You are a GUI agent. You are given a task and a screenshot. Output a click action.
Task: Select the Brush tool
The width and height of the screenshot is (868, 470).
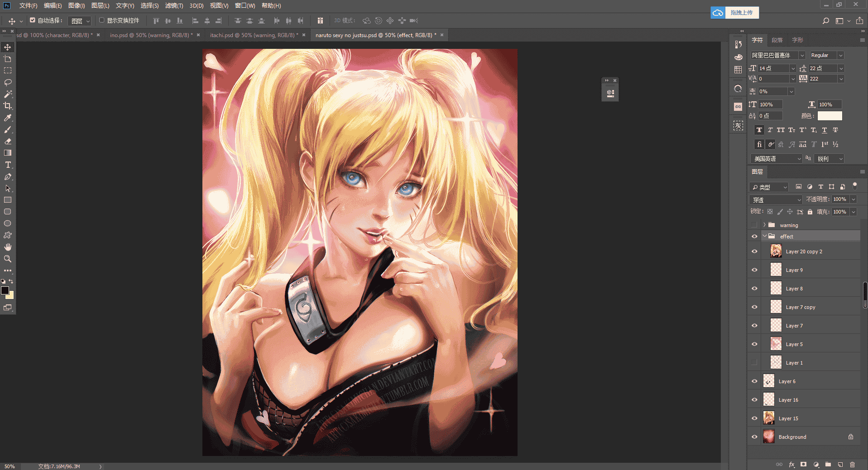pyautogui.click(x=8, y=129)
